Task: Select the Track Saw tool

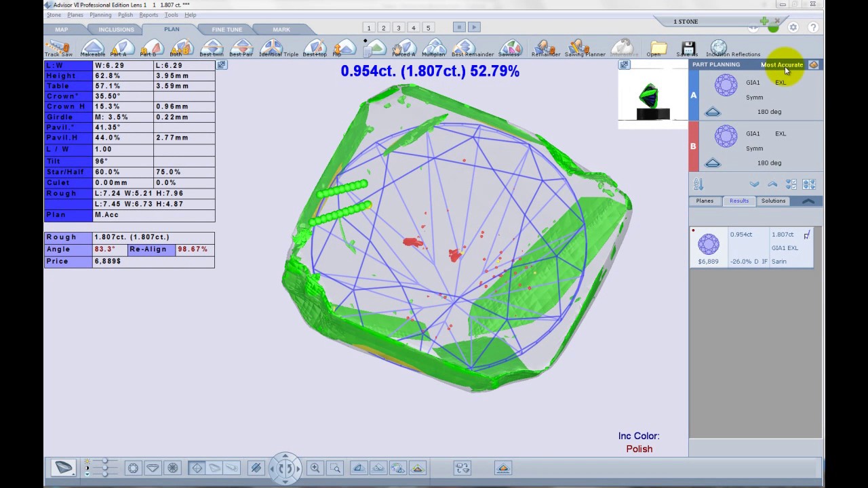Action: coord(58,48)
